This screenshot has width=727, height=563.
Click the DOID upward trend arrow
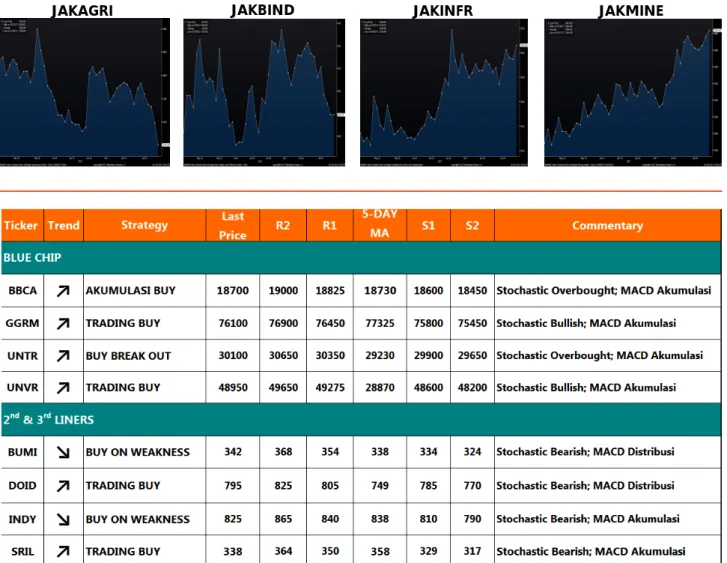coord(63,486)
